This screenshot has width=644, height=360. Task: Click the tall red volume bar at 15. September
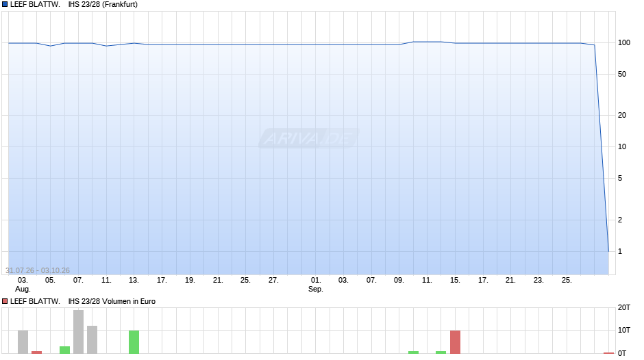(x=455, y=342)
